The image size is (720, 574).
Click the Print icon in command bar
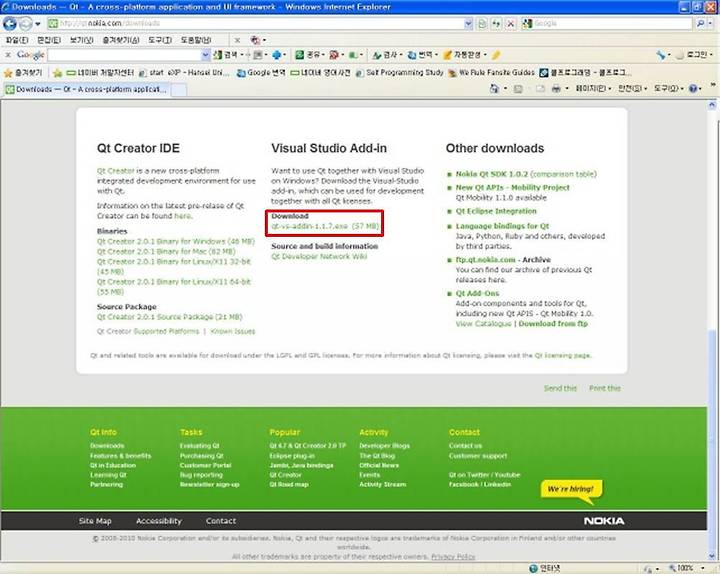coord(556,89)
